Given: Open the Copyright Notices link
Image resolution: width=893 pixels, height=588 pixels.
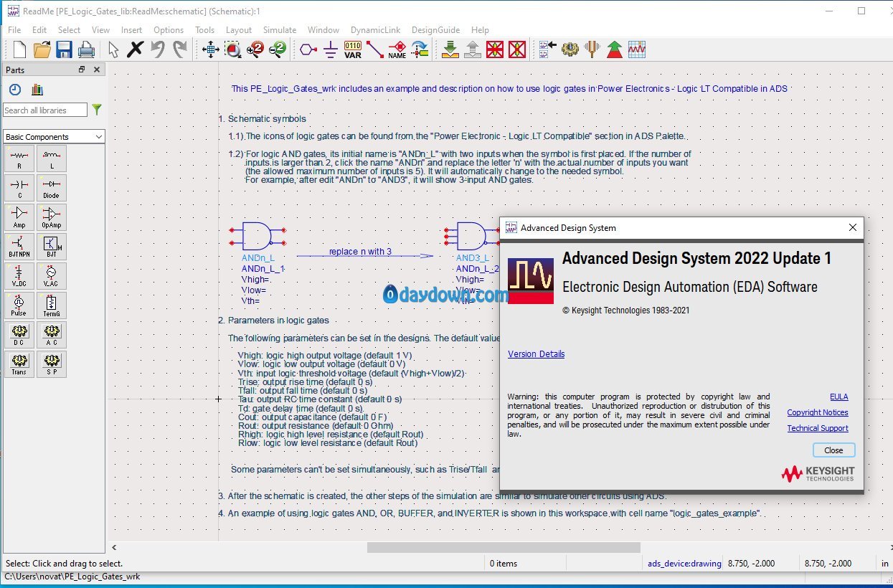Looking at the screenshot, I should click(x=818, y=412).
